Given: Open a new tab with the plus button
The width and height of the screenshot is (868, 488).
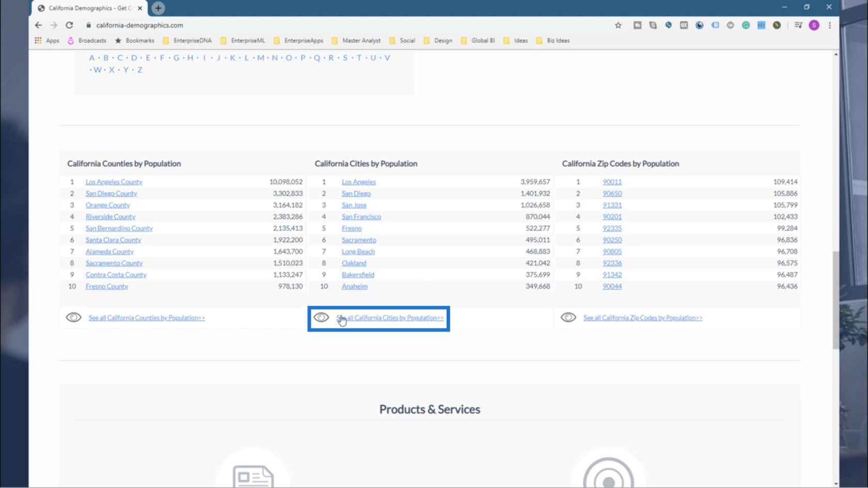Looking at the screenshot, I should point(158,8).
